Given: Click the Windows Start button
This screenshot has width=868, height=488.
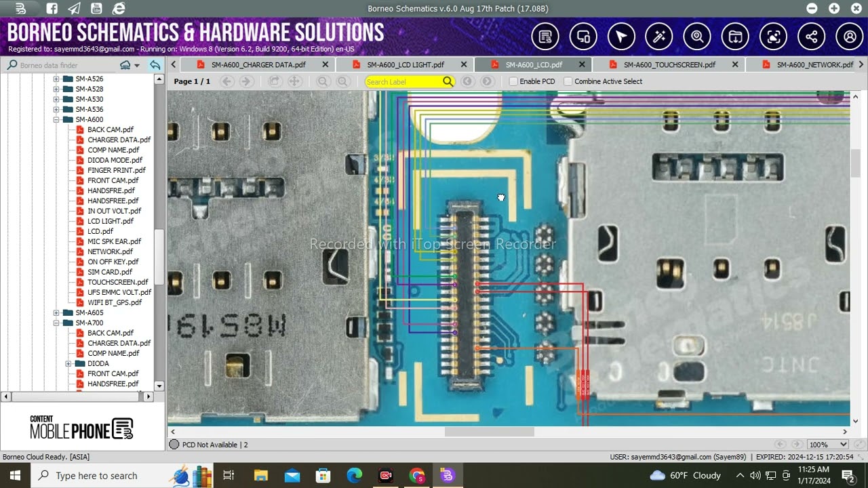Looking at the screenshot, I should point(15,476).
